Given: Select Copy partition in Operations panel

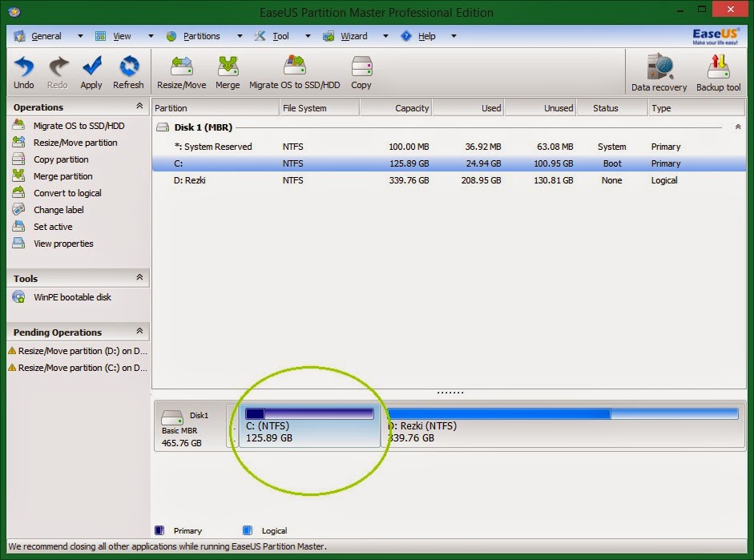Looking at the screenshot, I should pos(61,159).
